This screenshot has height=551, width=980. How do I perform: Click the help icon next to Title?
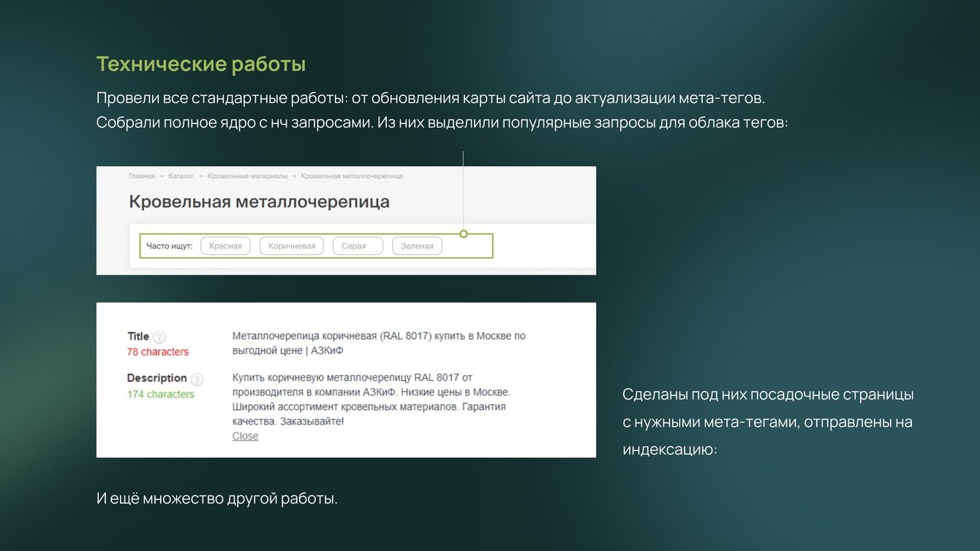point(159,338)
